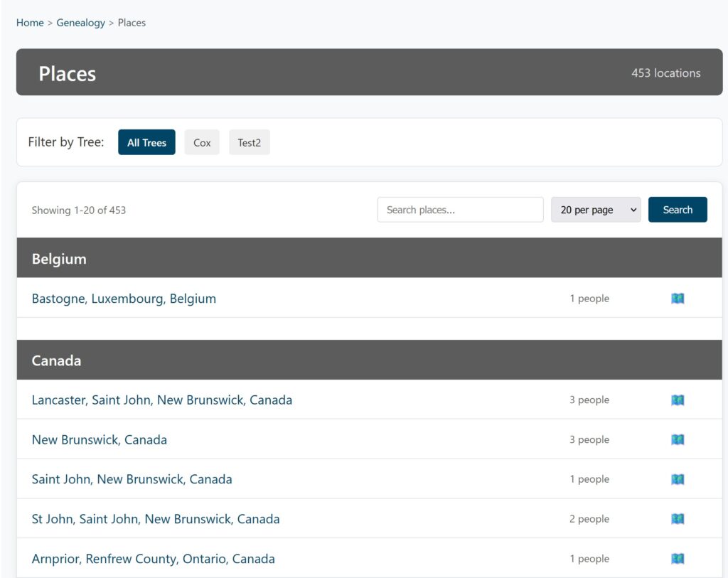Click map icon for Lancaster, Saint John row
The width and height of the screenshot is (728, 578).
tap(678, 400)
